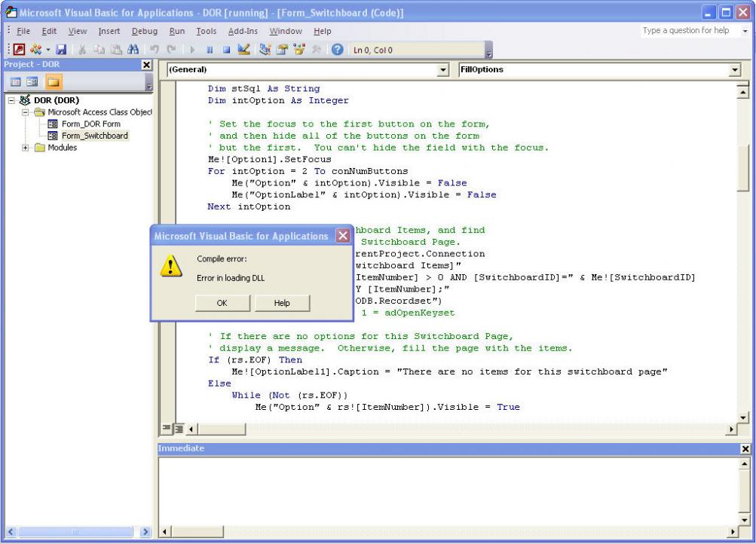The height and width of the screenshot is (544, 756).
Task: Click the Find binoculars toolbar icon
Action: [133, 49]
